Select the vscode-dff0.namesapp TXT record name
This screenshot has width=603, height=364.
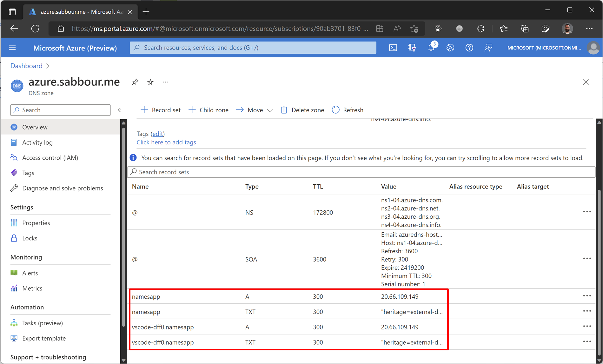click(163, 342)
